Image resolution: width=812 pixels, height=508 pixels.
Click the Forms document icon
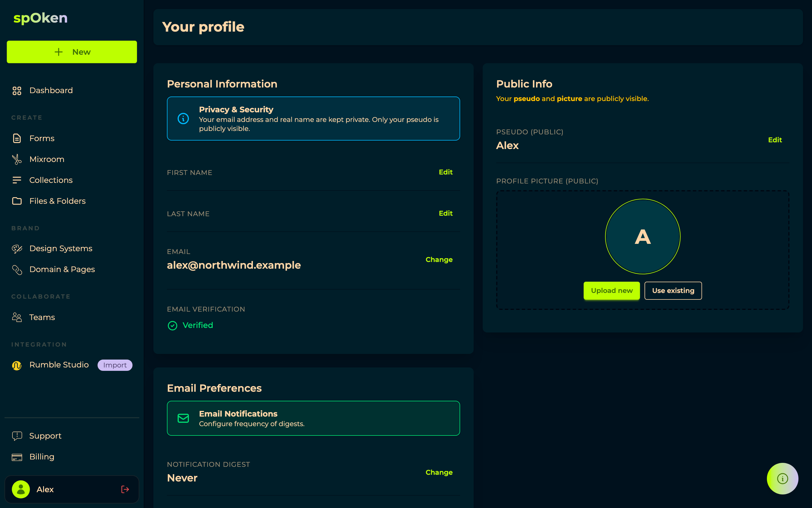(x=17, y=138)
